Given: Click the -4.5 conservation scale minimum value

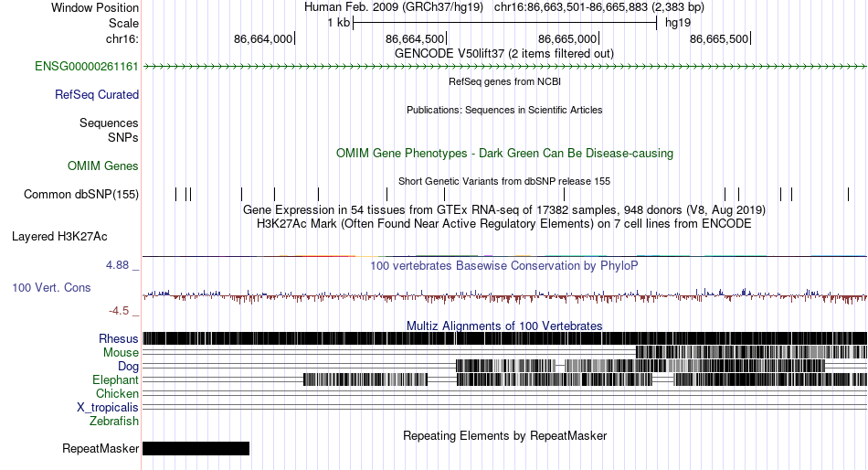Looking at the screenshot, I should coord(119,311).
